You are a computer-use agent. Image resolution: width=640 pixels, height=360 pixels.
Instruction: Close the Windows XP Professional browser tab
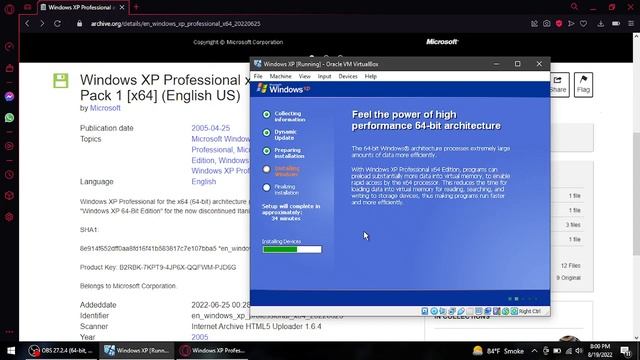tap(122, 7)
